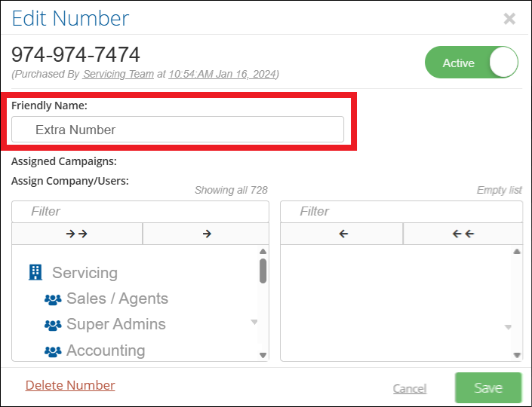Click the 'Assigned Campaigns:' label
The width and height of the screenshot is (532, 407).
pos(64,161)
